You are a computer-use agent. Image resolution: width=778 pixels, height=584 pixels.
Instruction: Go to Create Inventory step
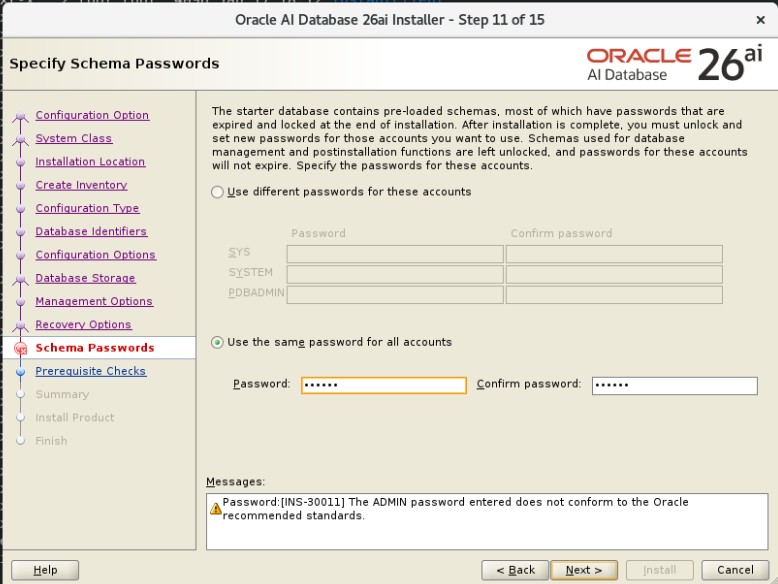81,185
